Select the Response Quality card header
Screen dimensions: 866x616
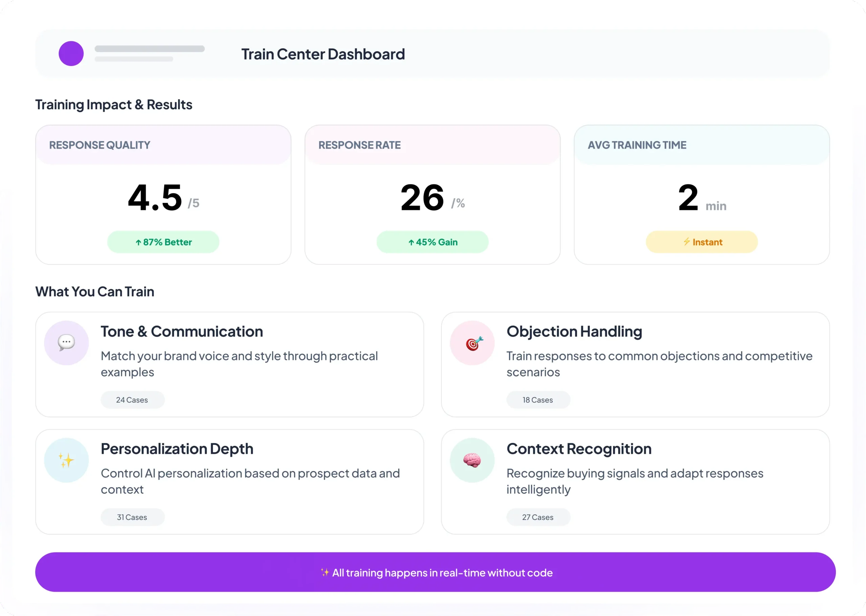pyautogui.click(x=163, y=145)
